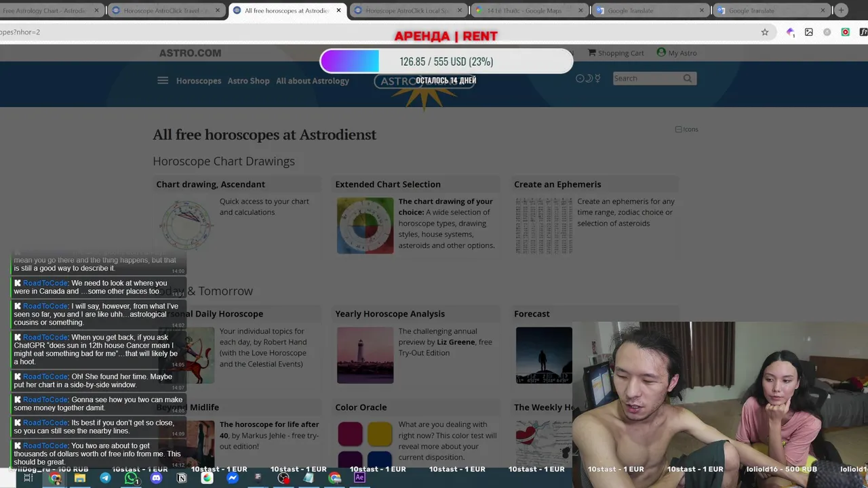The image size is (868, 488).
Task: Open Telegram from the taskbar
Action: pos(105,478)
